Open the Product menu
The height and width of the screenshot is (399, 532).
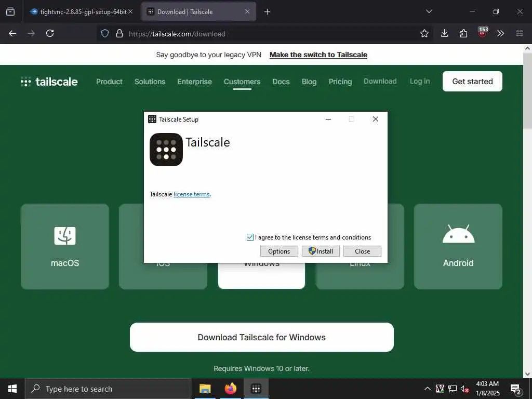pyautogui.click(x=109, y=82)
